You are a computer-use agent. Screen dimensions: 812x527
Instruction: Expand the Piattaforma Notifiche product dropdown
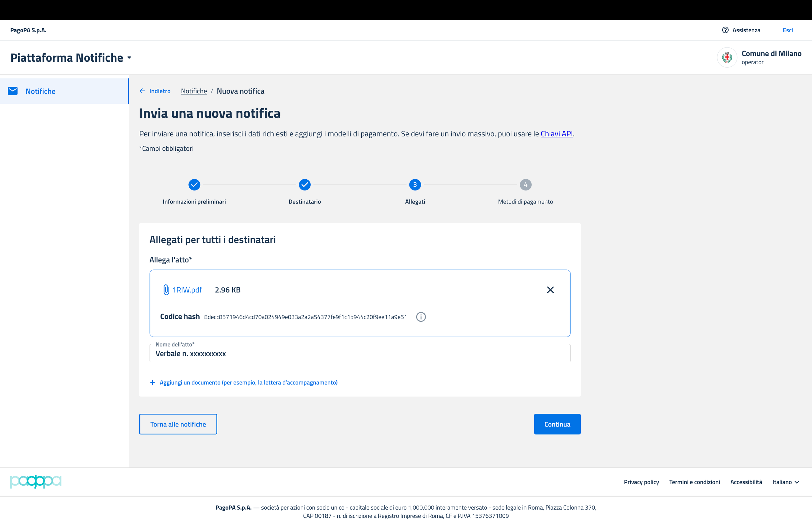129,58
